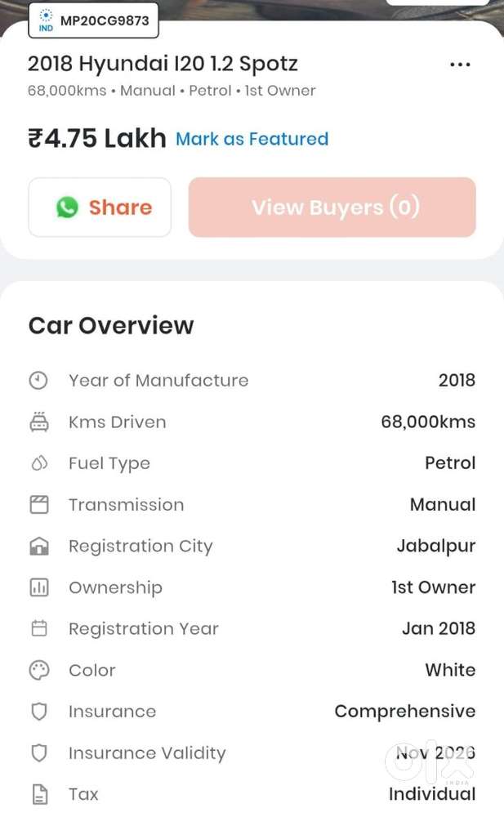Select the listing title 2018 Hyundai I20

click(163, 63)
